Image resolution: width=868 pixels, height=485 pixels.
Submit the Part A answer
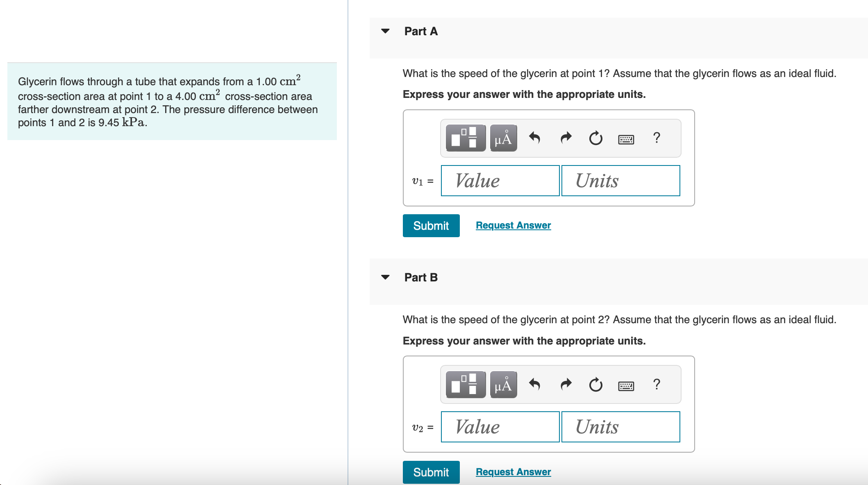(x=431, y=226)
